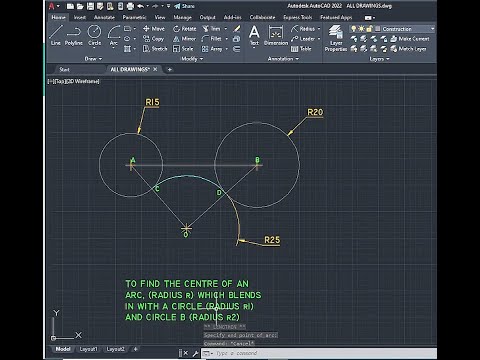480x360 pixels.
Task: Click the New file icon
Action: pos(70,6)
